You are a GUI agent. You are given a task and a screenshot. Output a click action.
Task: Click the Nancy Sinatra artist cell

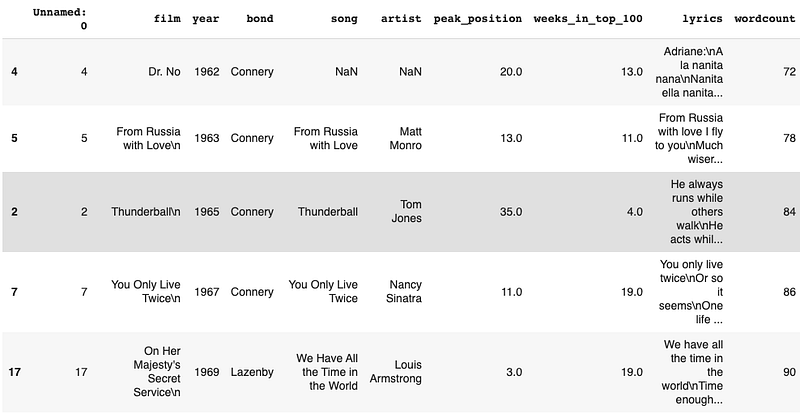pyautogui.click(x=407, y=292)
